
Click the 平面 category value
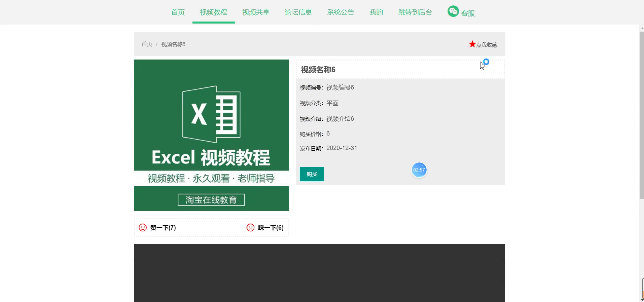coord(332,103)
